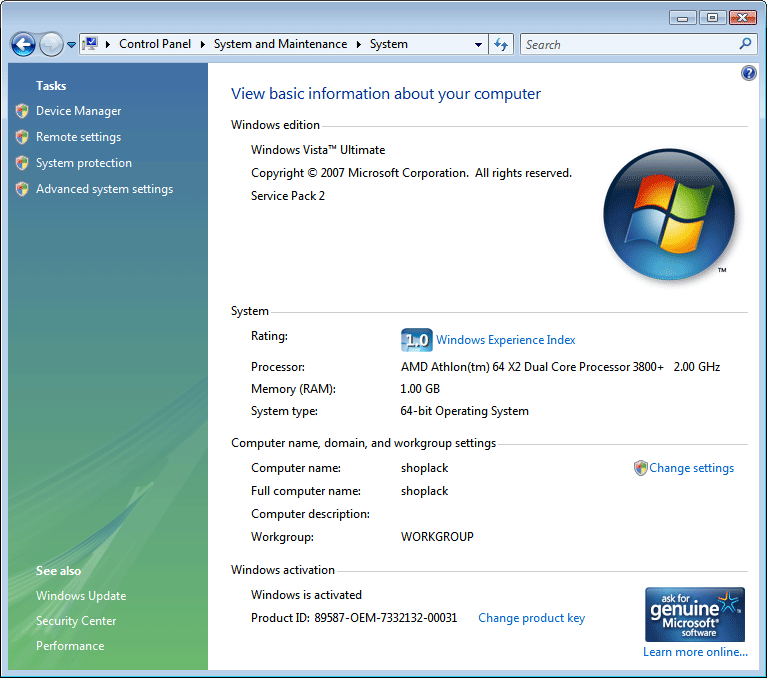This screenshot has height=678, width=767.
Task: Click the AMD Athlon processor value text
Action: (560, 367)
